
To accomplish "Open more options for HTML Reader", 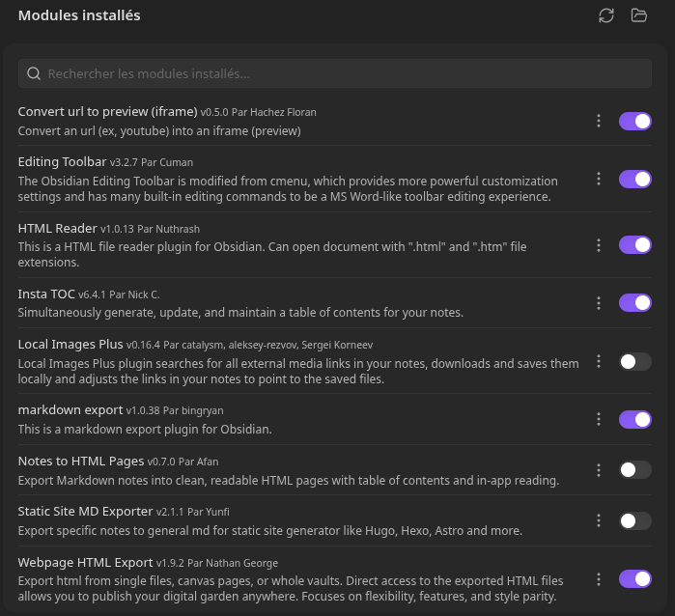I will pyautogui.click(x=599, y=245).
